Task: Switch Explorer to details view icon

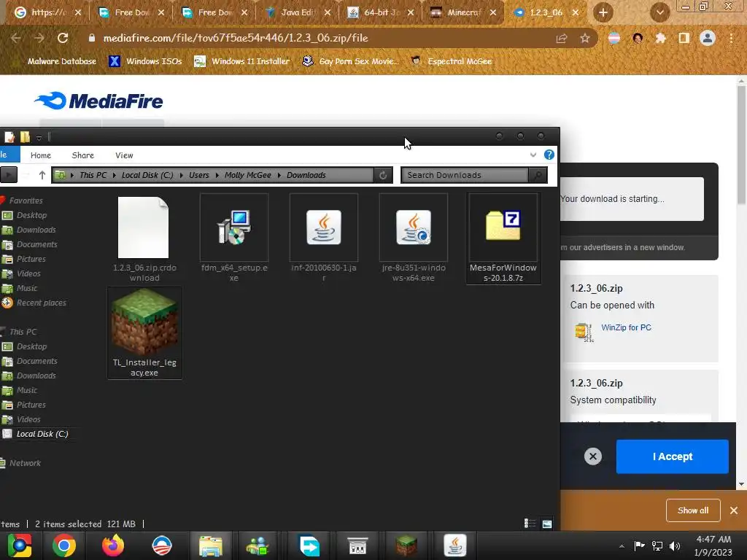Action: [x=530, y=524]
